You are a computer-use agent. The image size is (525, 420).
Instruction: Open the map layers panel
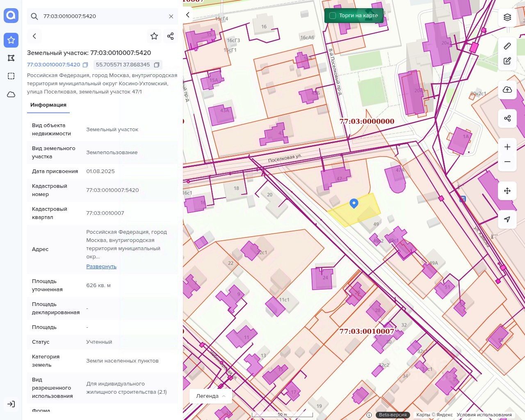[507, 17]
